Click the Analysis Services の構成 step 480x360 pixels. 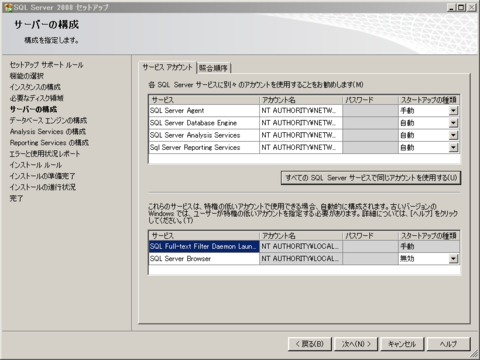coord(48,132)
